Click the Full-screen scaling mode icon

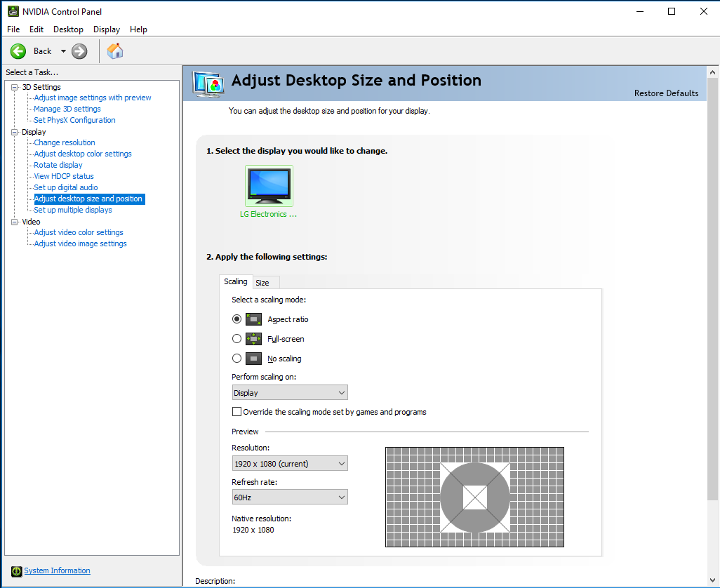pos(253,339)
